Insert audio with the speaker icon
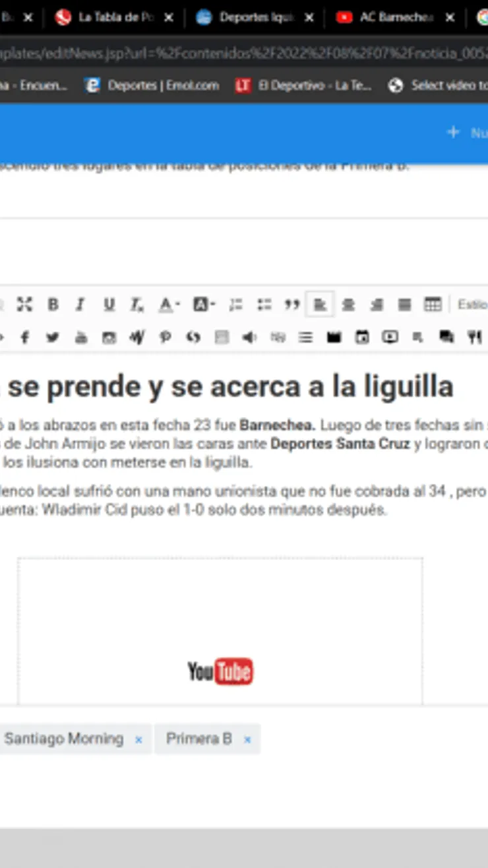 [x=249, y=337]
